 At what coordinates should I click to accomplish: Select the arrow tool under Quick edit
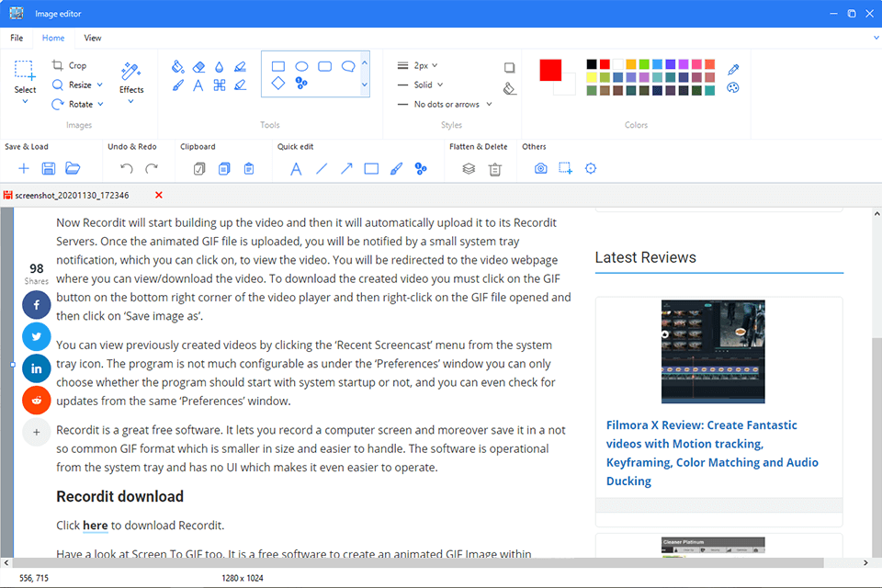(346, 168)
